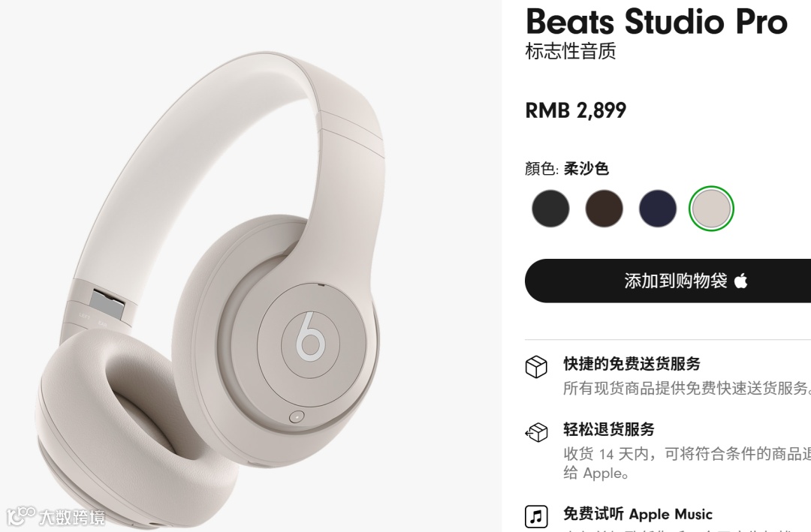This screenshot has height=532, width=811.
Task: Click the Apple logo on the bag button
Action: click(741, 281)
